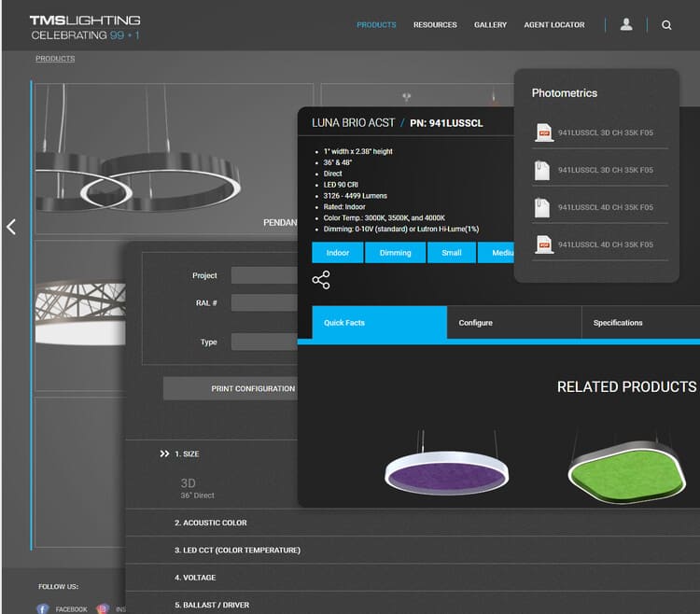Click the Small tag button
This screenshot has width=700, height=614.
[x=452, y=253]
